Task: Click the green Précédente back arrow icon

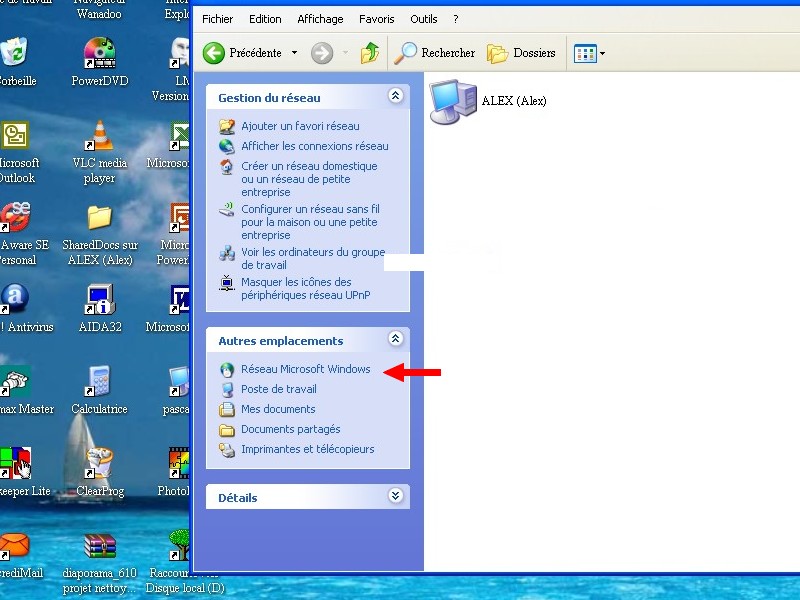Action: click(214, 53)
